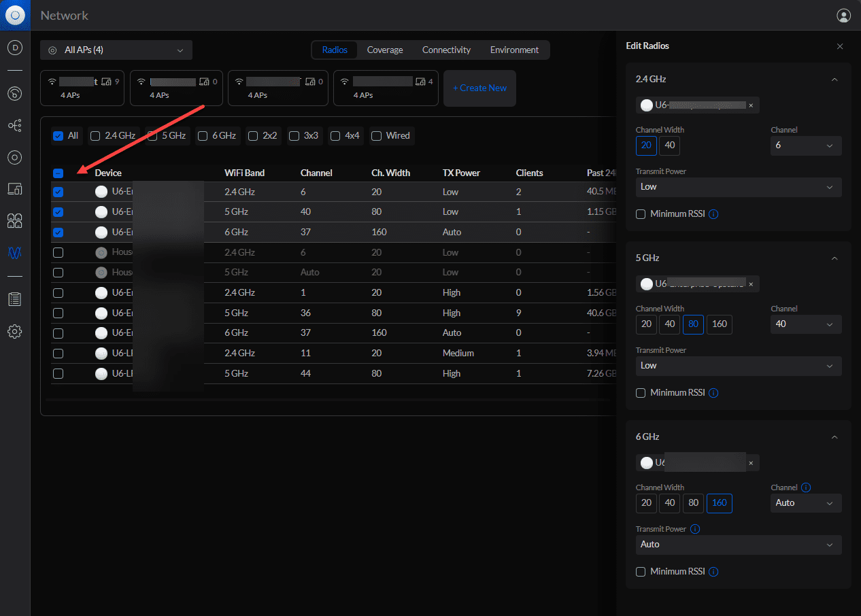
Task: Sort by the WiFi Band column header
Action: (244, 173)
